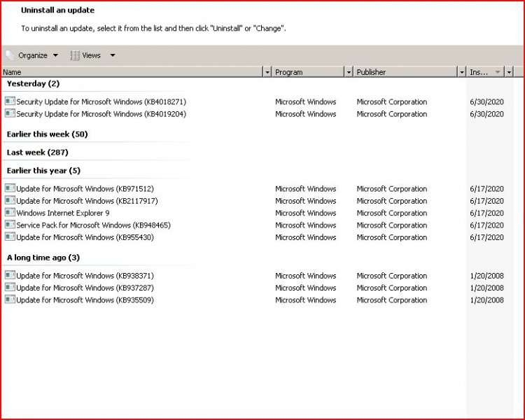Select Update for Microsoft Windows (KB2117917)
Image resolution: width=525 pixels, height=420 pixels.
[x=87, y=201]
